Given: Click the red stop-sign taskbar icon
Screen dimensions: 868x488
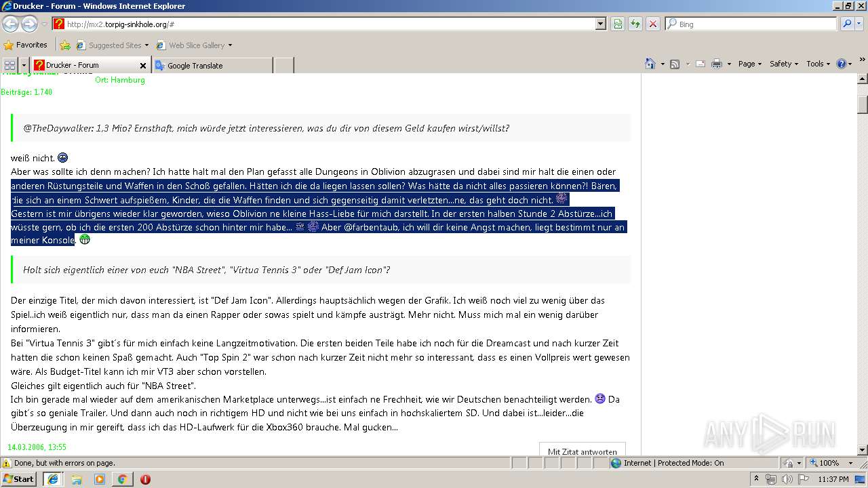Looking at the screenshot, I should tap(145, 479).
